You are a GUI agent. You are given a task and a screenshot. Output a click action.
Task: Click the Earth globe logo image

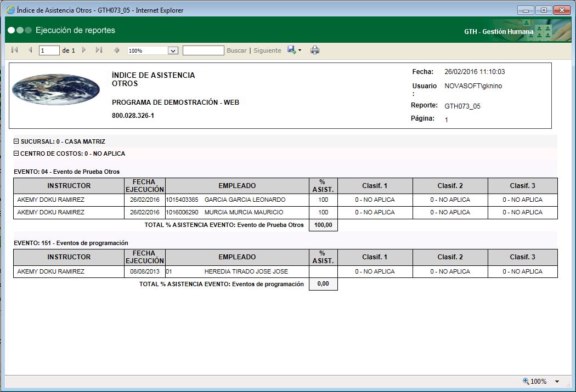[x=56, y=90]
